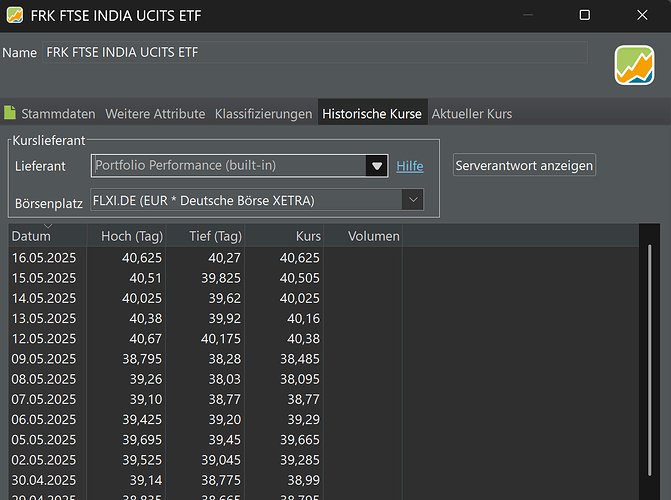
Task: Select the 08.05.2025 date cell
Action: [44, 379]
